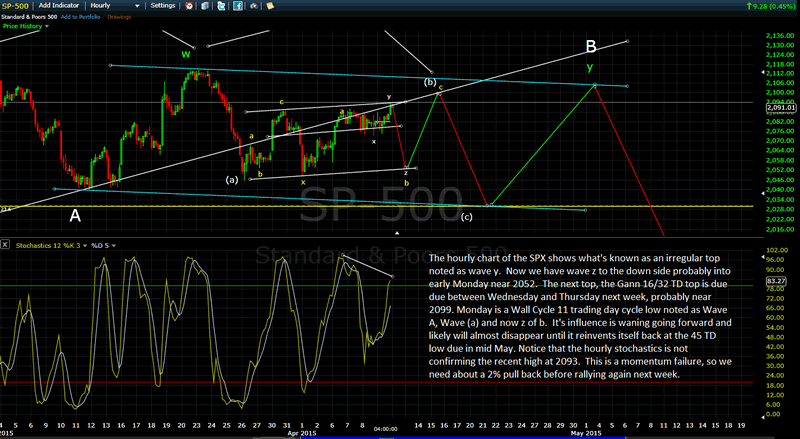Viewport: 800px width, 439px height.
Task: Click the white A wave label
Action: (x=75, y=216)
